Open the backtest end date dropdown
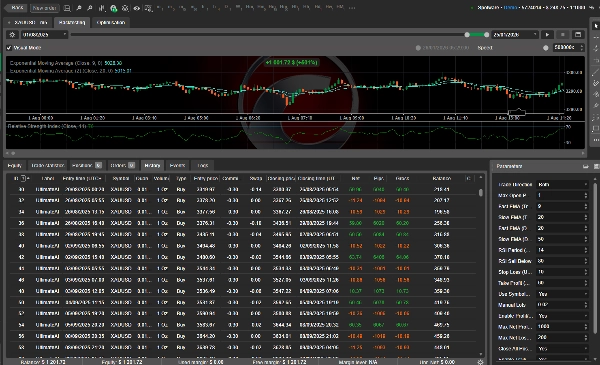 click(x=515, y=35)
